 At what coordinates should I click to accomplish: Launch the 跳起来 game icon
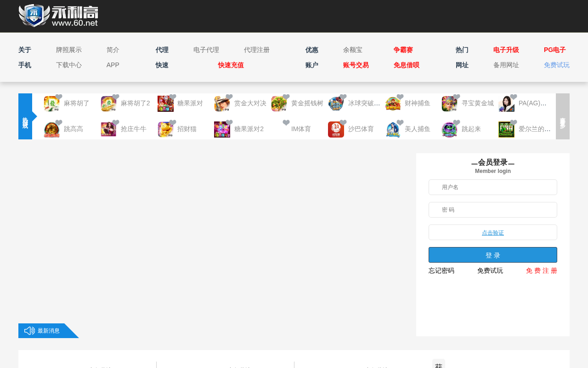click(449, 130)
